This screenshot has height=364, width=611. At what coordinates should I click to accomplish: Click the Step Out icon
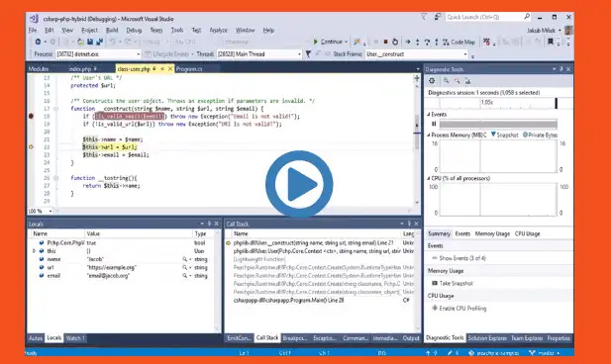[436, 42]
